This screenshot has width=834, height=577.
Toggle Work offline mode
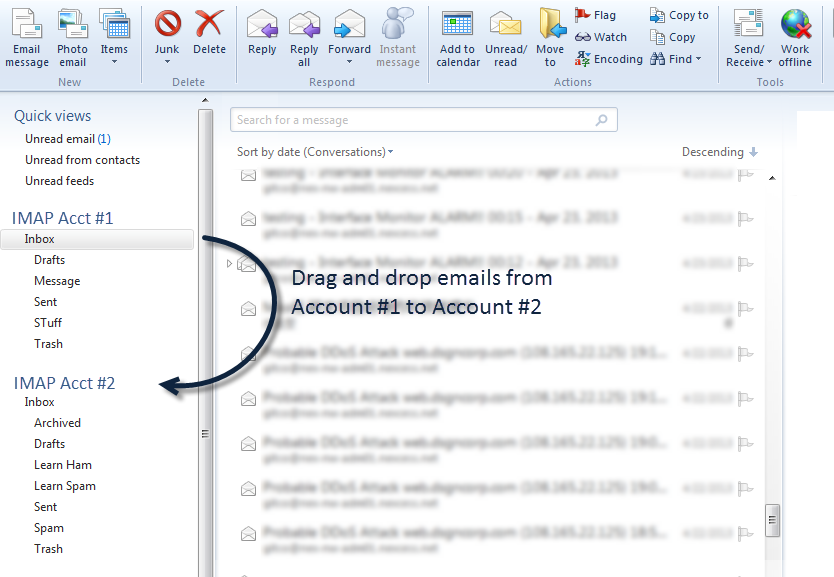[795, 38]
